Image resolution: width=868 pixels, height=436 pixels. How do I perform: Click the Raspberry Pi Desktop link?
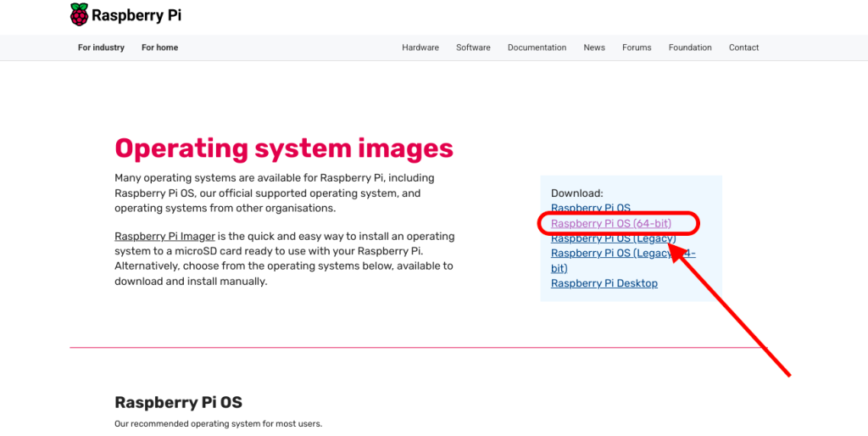[604, 283]
